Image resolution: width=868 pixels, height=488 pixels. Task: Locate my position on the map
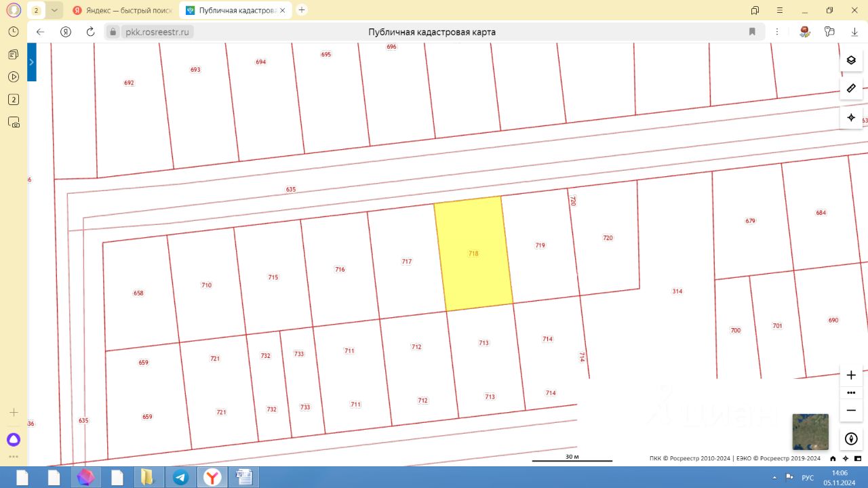851,117
